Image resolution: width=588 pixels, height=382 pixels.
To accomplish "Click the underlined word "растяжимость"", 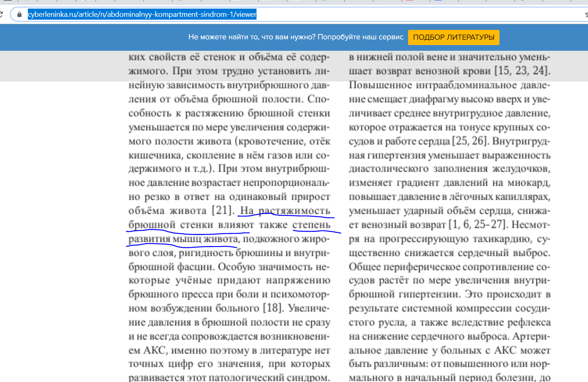I will point(294,210).
